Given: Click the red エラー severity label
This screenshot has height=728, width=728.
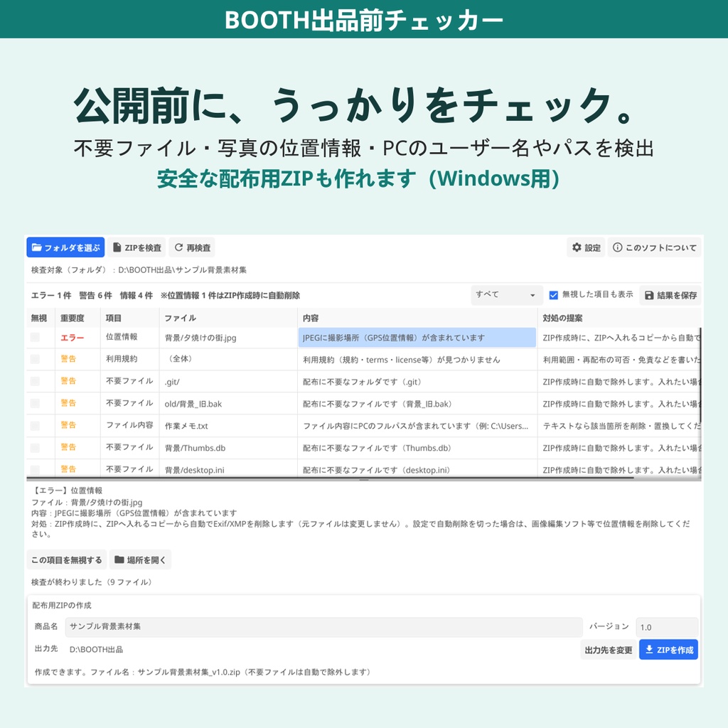Looking at the screenshot, I should click(x=72, y=338).
